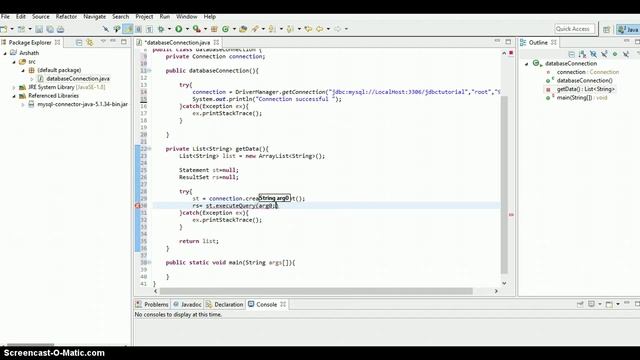Click Collapse All icon in Outline view
Screen dimensions: 640x360
tap(571, 54)
